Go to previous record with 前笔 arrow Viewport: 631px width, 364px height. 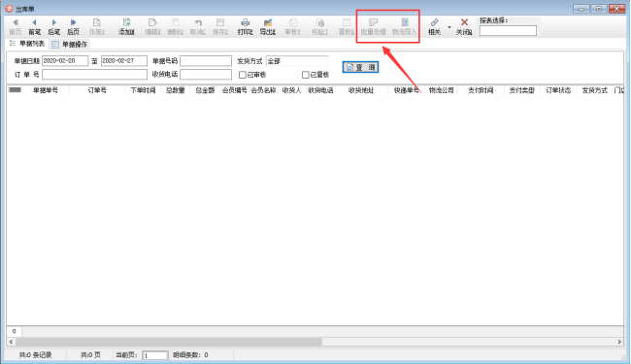pyautogui.click(x=35, y=26)
